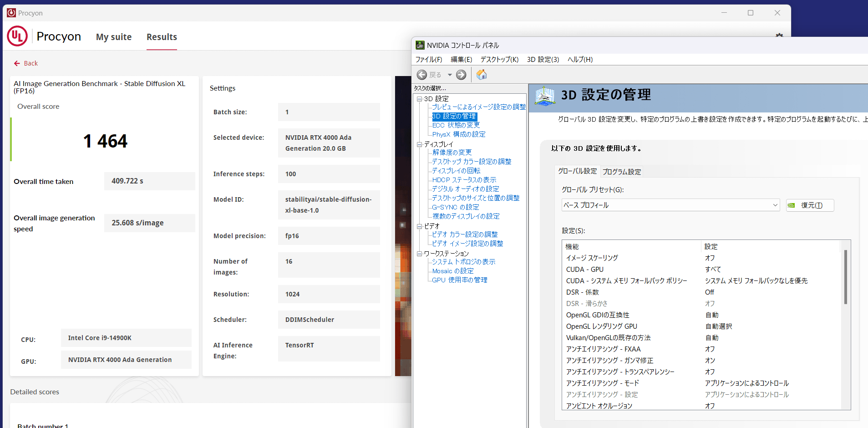Select 3D 設定の管理 in task tree
The image size is (868, 428).
[x=454, y=117]
